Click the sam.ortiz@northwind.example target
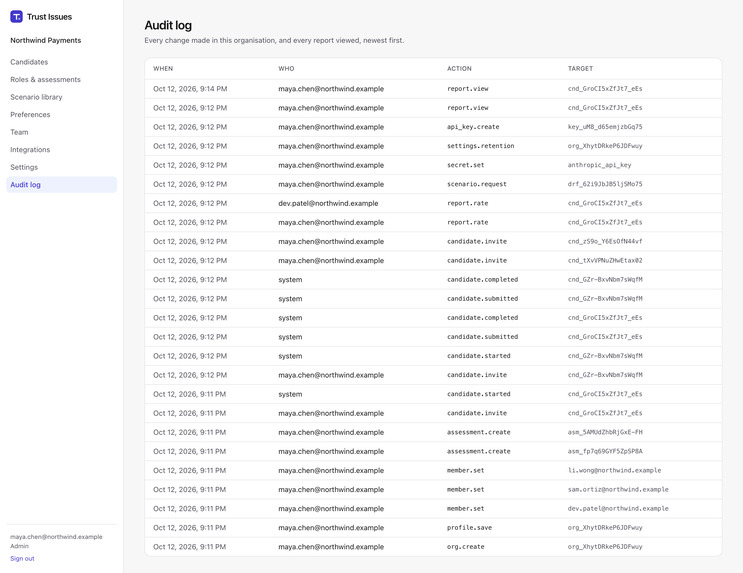 point(618,489)
